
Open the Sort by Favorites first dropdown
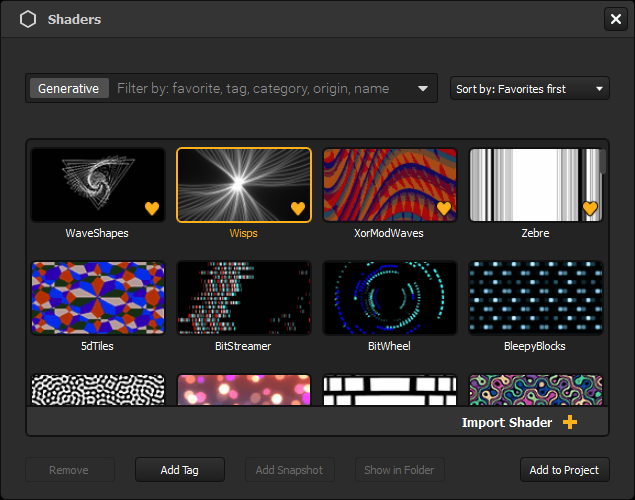click(x=530, y=88)
